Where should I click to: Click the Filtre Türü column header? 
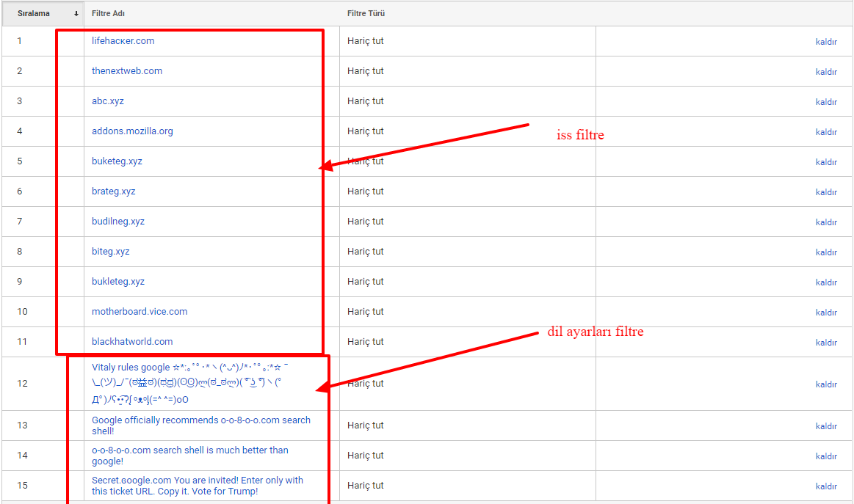366,14
